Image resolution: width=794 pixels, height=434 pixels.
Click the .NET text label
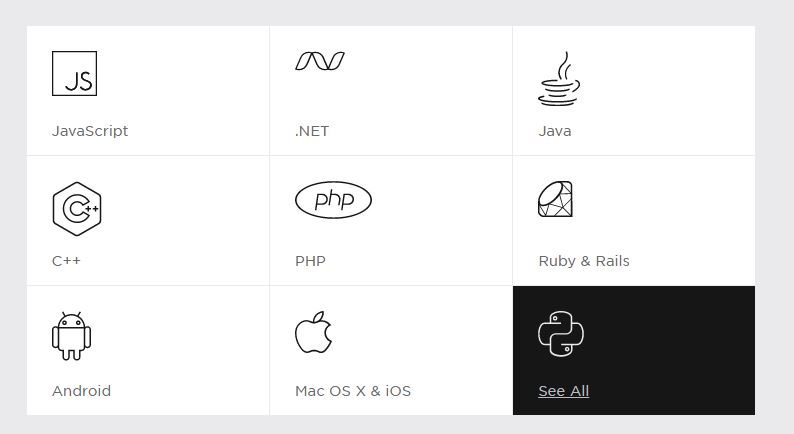click(312, 131)
